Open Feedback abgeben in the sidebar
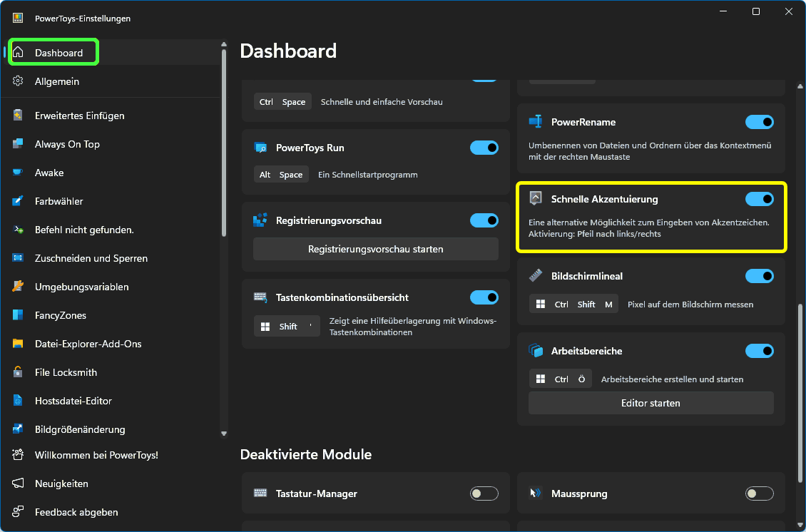Viewport: 806px width, 532px height. (76, 512)
